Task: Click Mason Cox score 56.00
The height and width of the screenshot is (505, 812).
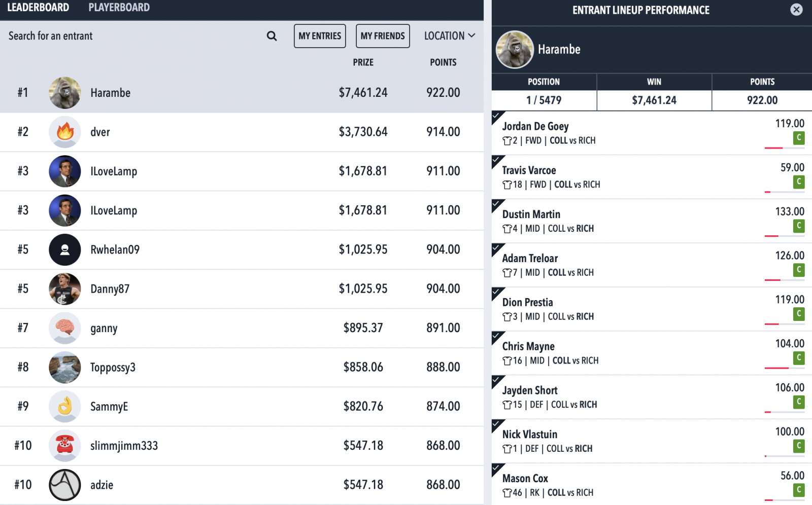Action: [792, 476]
